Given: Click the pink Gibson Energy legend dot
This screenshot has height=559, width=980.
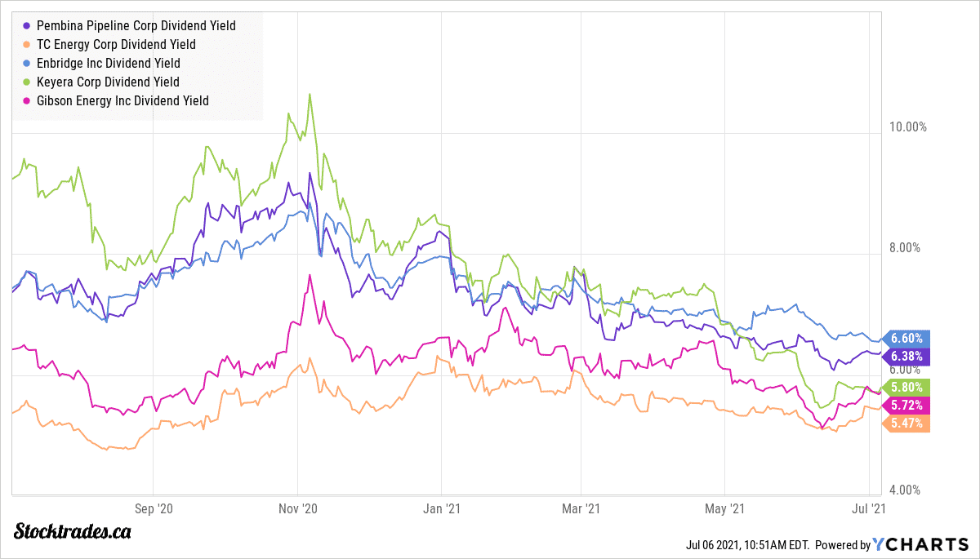Looking at the screenshot, I should click(29, 101).
